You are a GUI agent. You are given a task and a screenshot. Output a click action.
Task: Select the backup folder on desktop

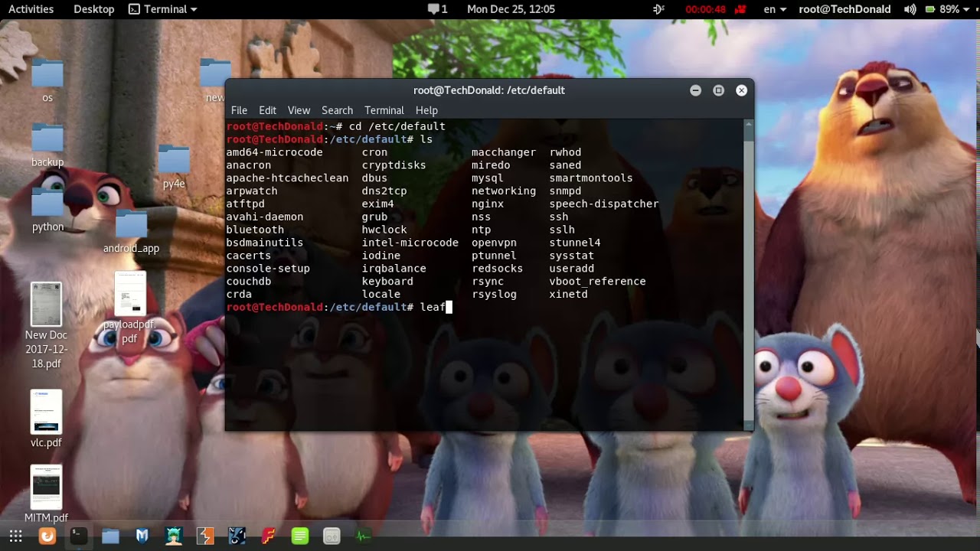click(x=47, y=145)
